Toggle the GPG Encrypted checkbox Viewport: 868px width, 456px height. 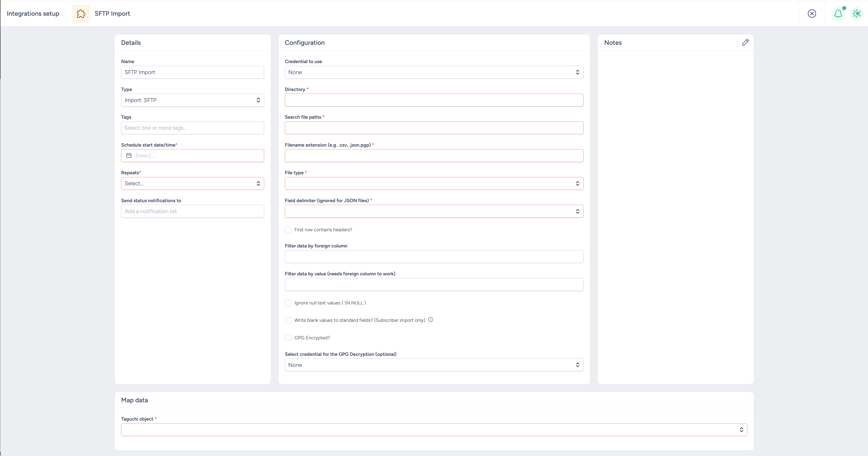pyautogui.click(x=288, y=338)
